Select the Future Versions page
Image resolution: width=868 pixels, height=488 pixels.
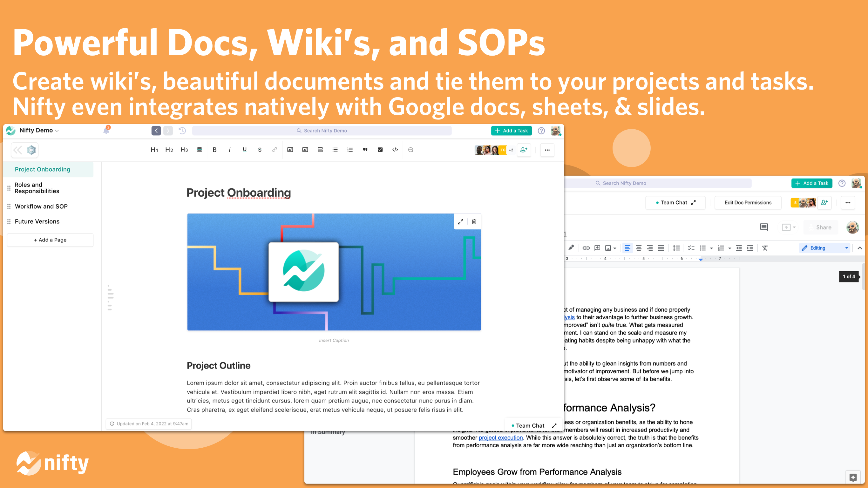37,221
